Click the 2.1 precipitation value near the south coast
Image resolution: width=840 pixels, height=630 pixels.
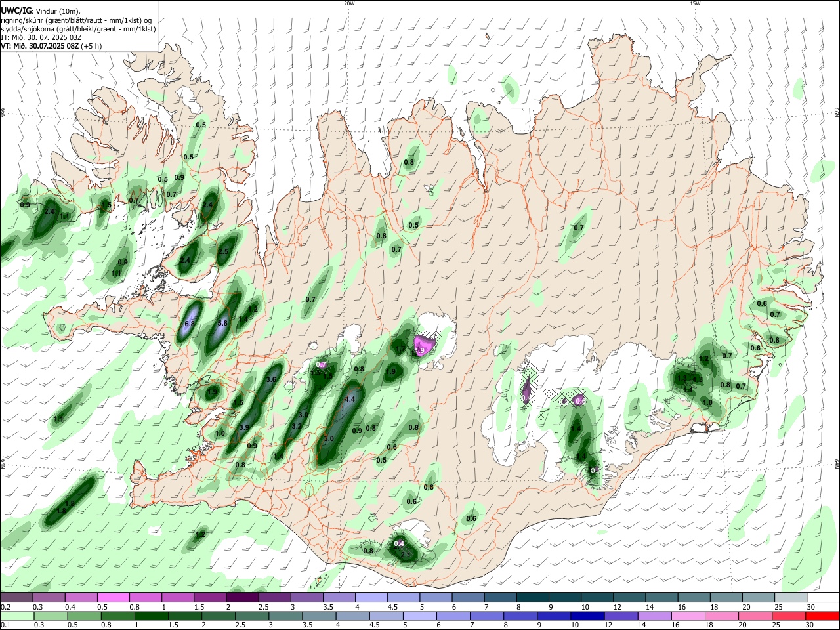pos(406,555)
